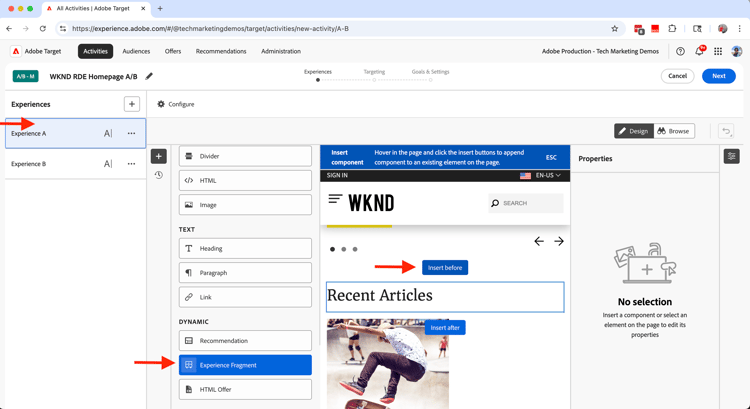Click the skateboarder article image
The height and width of the screenshot is (409, 750).
(x=388, y=364)
